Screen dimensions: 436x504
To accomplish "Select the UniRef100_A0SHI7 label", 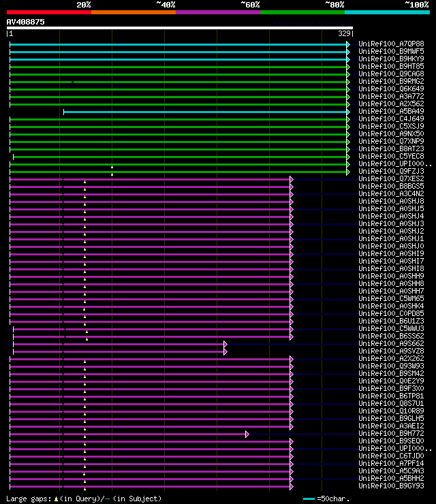I will (x=391, y=261).
